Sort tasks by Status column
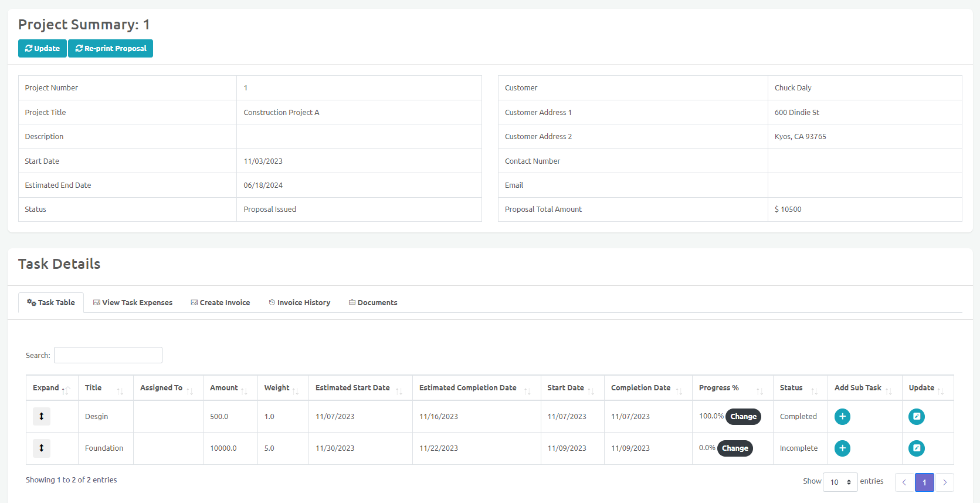This screenshot has width=980, height=503. (x=800, y=388)
